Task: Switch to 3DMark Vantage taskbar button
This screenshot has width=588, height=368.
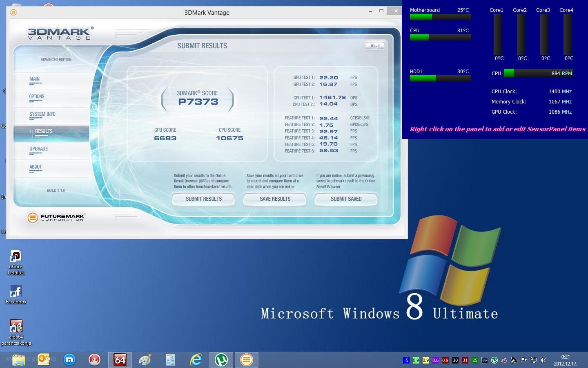Action: pyautogui.click(x=246, y=360)
